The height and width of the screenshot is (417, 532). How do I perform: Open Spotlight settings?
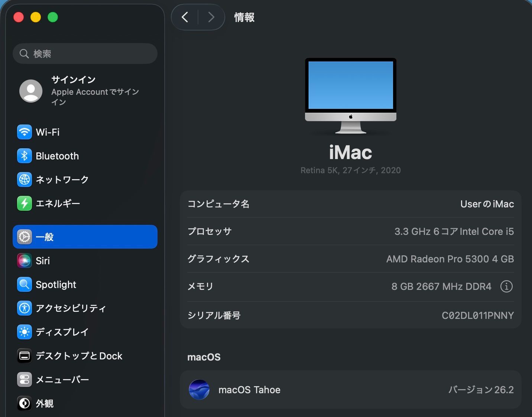pyautogui.click(x=56, y=284)
